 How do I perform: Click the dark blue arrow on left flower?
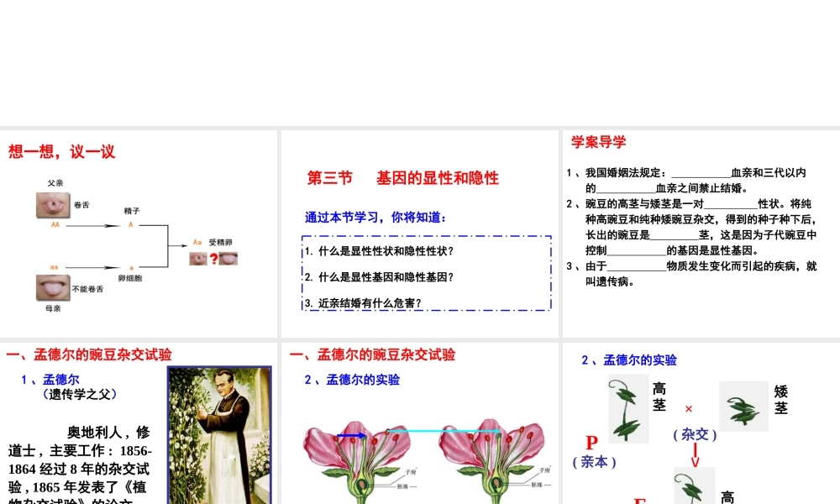coord(353,436)
